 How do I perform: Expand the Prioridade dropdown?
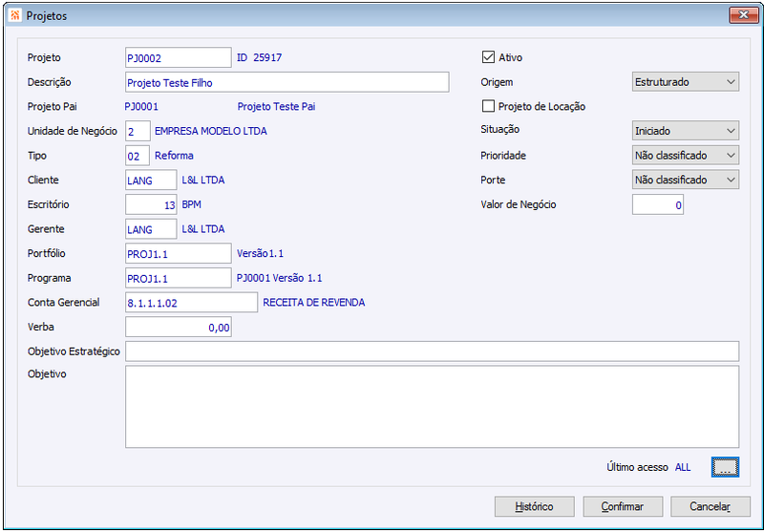click(x=685, y=155)
